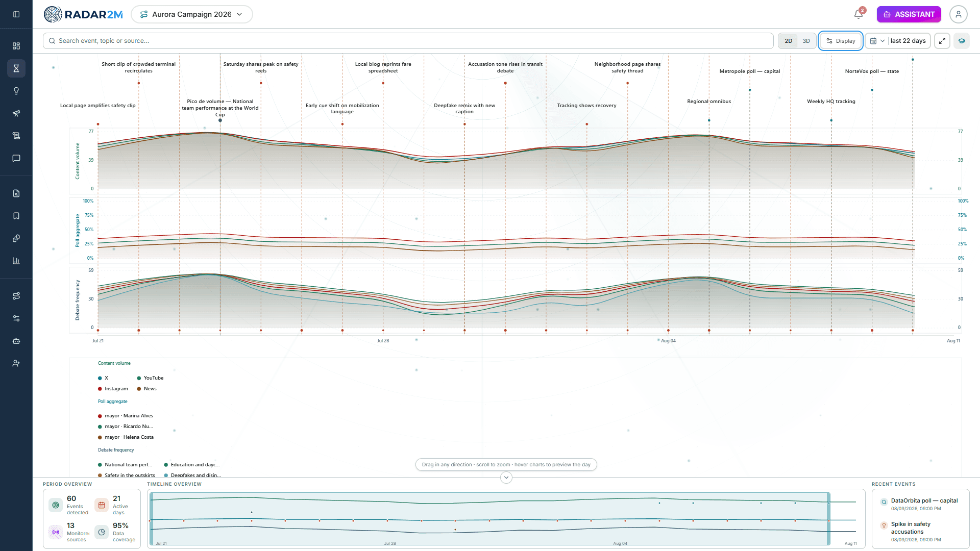The image size is (980, 551).
Task: Toggle the Instagram legend series
Action: [x=113, y=389]
